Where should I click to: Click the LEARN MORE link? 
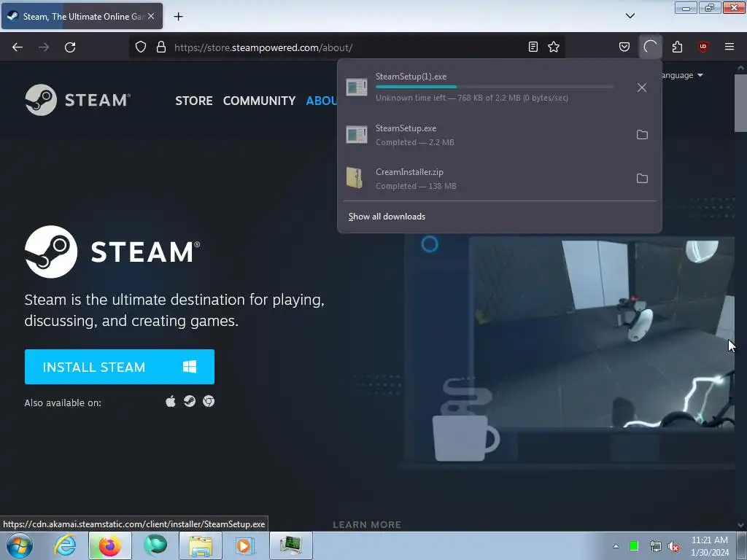367,524
